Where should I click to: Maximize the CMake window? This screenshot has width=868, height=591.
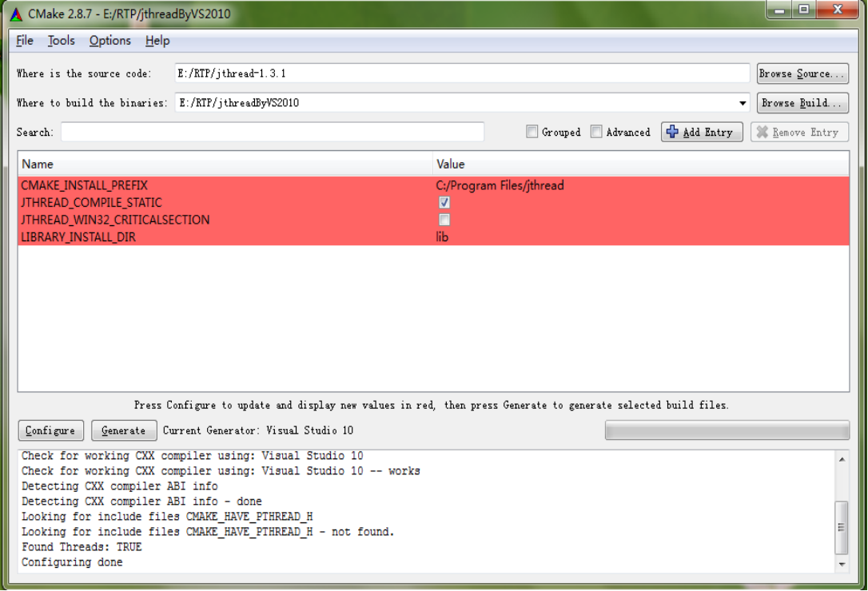[x=804, y=10]
